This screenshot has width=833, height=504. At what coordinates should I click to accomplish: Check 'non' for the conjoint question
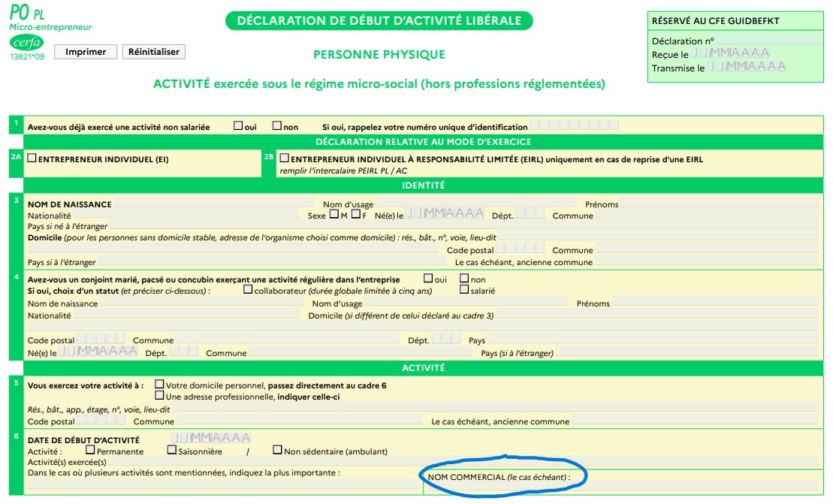(x=463, y=279)
